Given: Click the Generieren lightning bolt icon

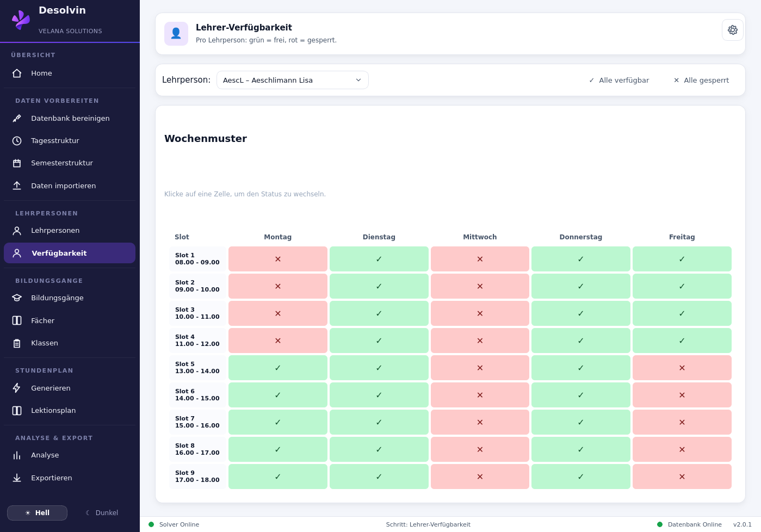Looking at the screenshot, I should [x=17, y=388].
